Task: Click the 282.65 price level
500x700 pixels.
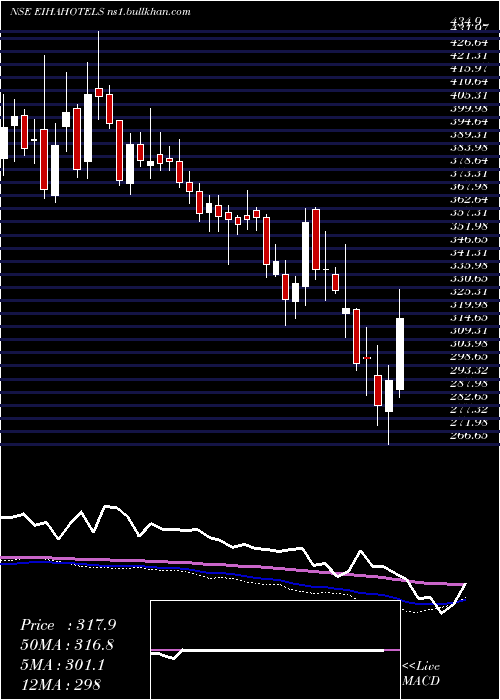Action: coord(467,396)
